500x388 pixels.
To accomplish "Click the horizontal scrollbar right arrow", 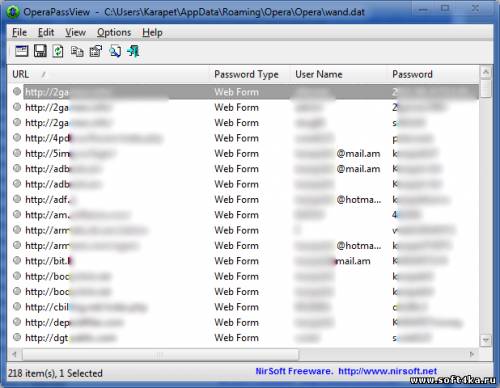I will click(x=472, y=354).
